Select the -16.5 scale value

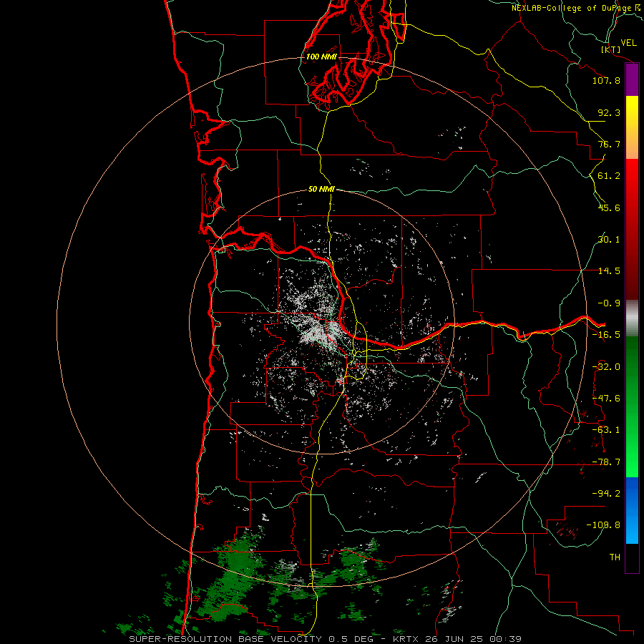(606, 335)
